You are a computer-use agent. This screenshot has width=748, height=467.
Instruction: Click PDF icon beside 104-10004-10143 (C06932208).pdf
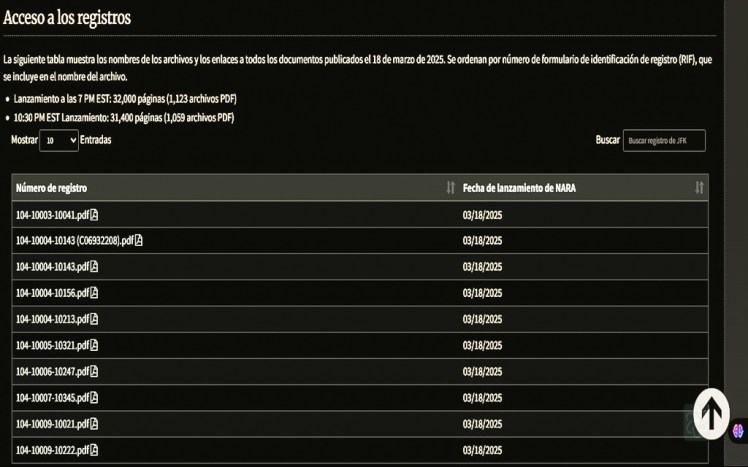(x=139, y=241)
